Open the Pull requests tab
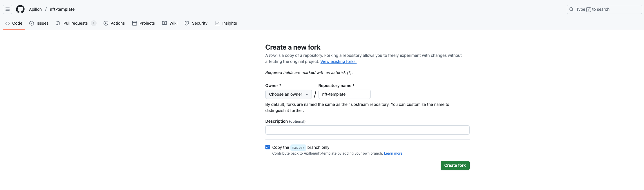The image size is (644, 190). (76, 23)
